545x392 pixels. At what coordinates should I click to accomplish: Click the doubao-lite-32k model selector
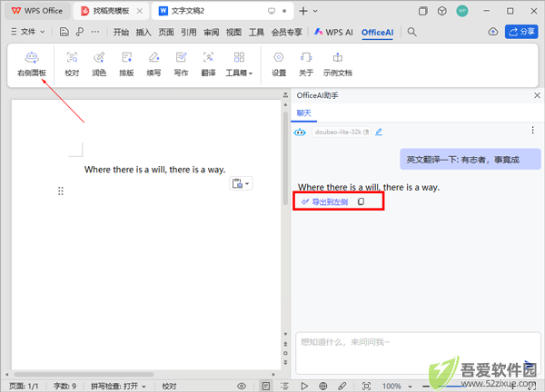[x=342, y=132]
